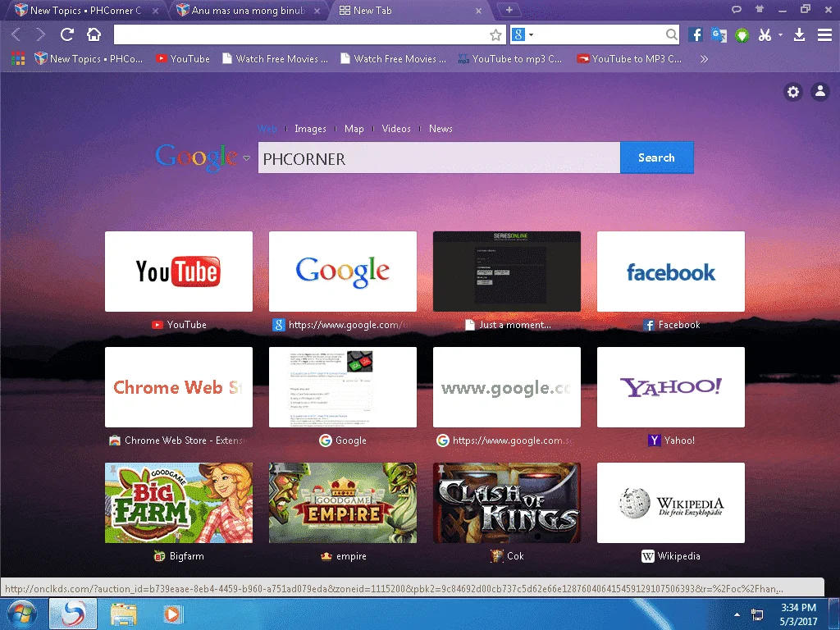Screen dimensions: 840x630
Task: Open the YouTube bookmark in bookmarks bar
Action: [x=183, y=59]
